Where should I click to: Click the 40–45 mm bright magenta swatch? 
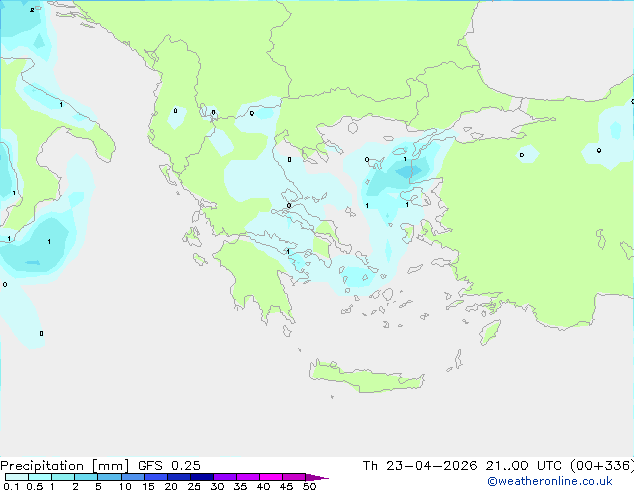pos(271,477)
